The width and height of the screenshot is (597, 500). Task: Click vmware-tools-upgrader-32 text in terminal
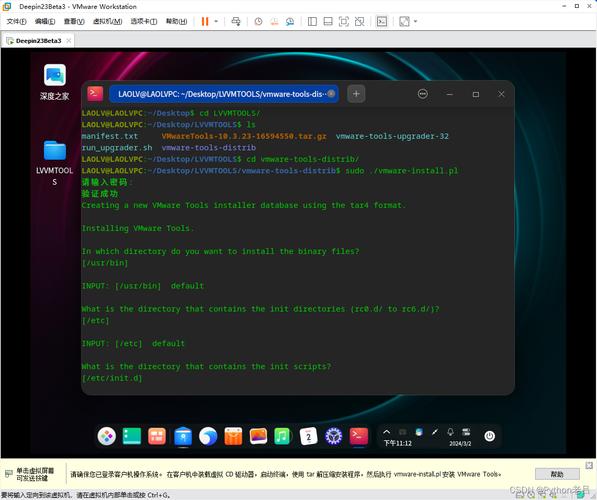pos(392,136)
